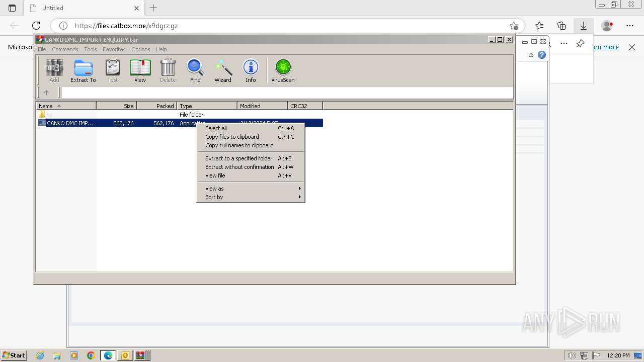Click the taskbar clock 12:20 PM
This screenshot has width=644, height=362.
click(618, 355)
